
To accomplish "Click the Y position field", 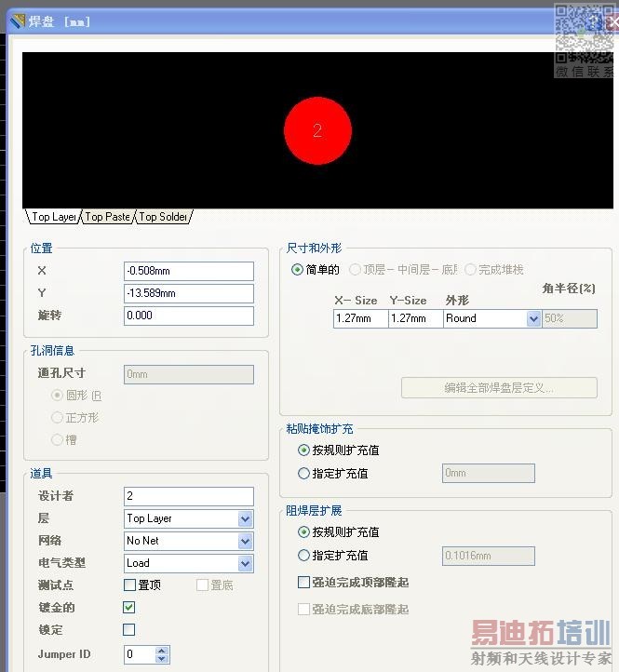I will 189,293.
